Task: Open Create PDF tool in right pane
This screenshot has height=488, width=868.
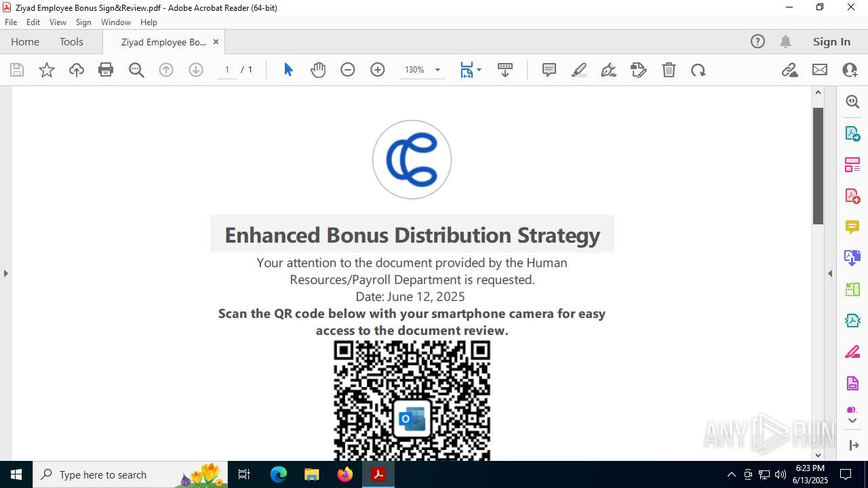Action: (852, 196)
